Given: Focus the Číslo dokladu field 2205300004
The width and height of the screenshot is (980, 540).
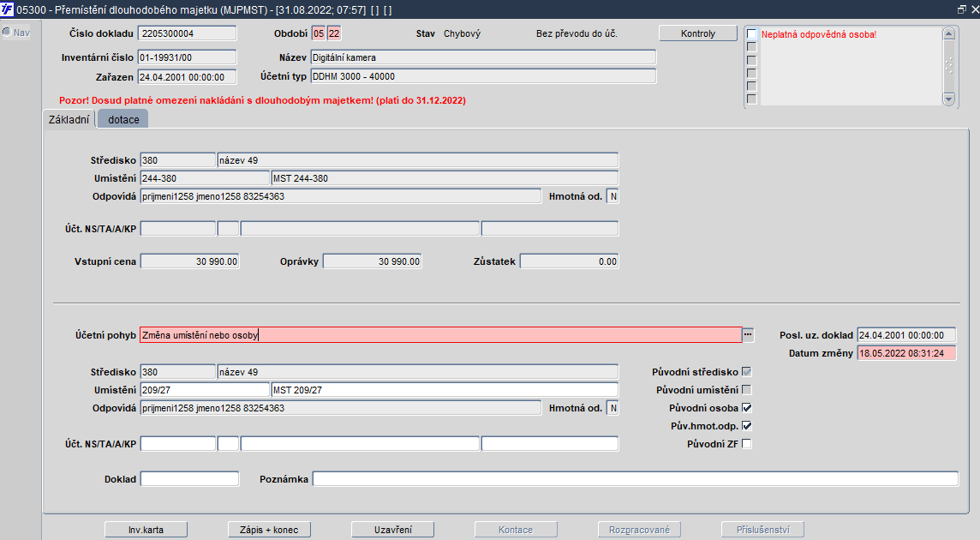Looking at the screenshot, I should 188,33.
